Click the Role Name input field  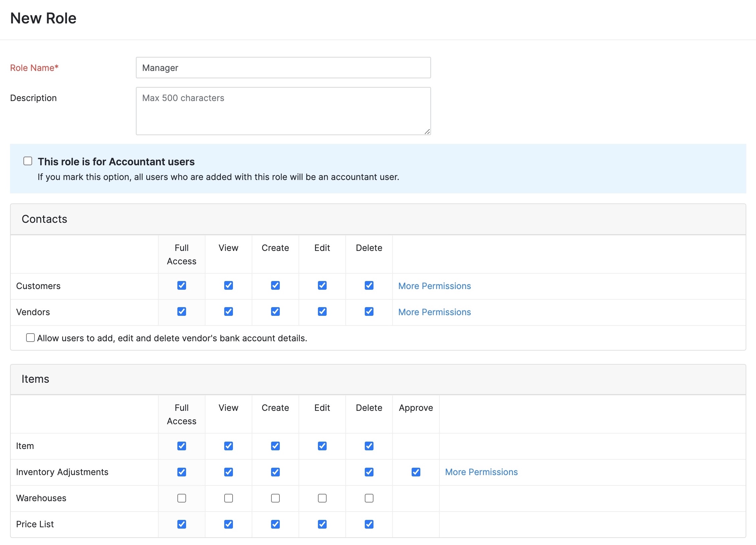[x=283, y=68]
